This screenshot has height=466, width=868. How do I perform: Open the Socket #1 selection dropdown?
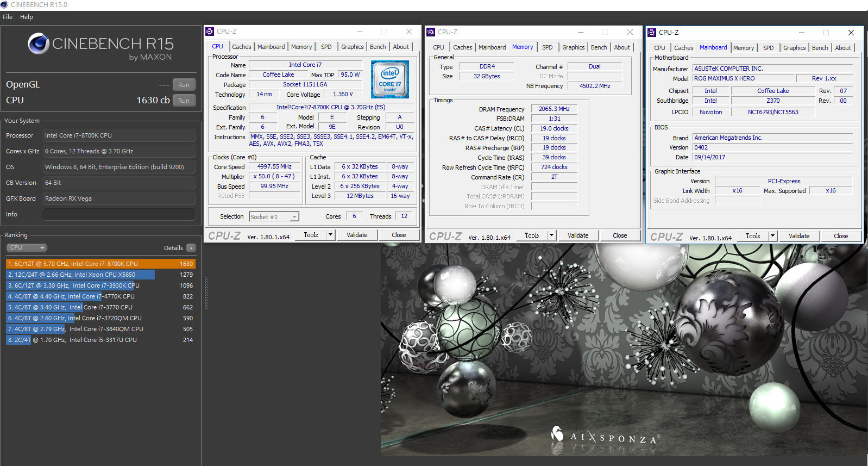coord(274,217)
